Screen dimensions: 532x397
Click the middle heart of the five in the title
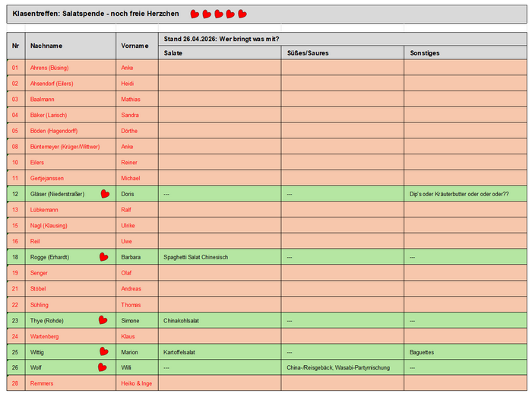coord(219,14)
